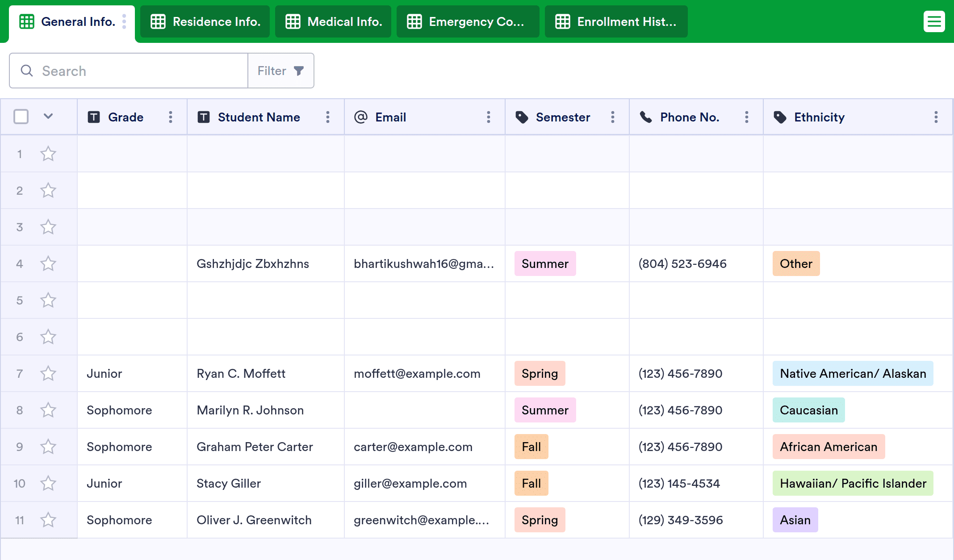Open Student Name column options dots
This screenshot has height=560, width=954.
328,117
